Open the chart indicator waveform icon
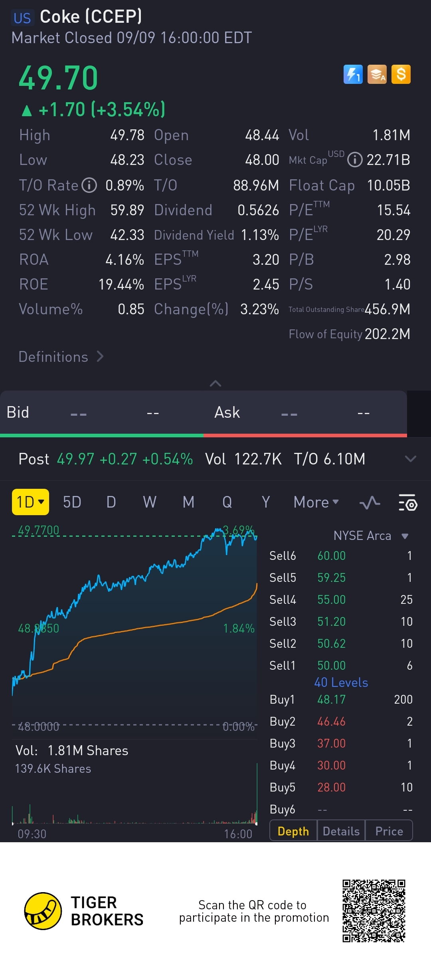Image resolution: width=431 pixels, height=980 pixels. coord(370,502)
